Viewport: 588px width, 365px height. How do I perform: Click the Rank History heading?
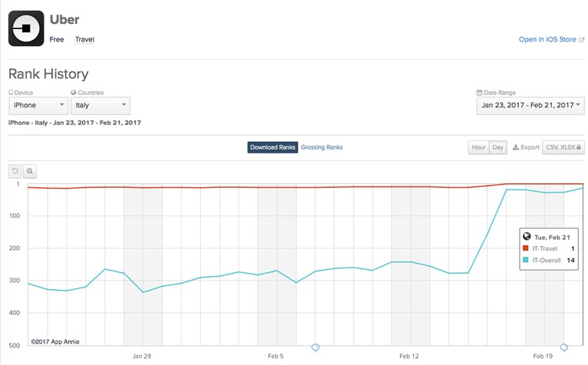(48, 74)
